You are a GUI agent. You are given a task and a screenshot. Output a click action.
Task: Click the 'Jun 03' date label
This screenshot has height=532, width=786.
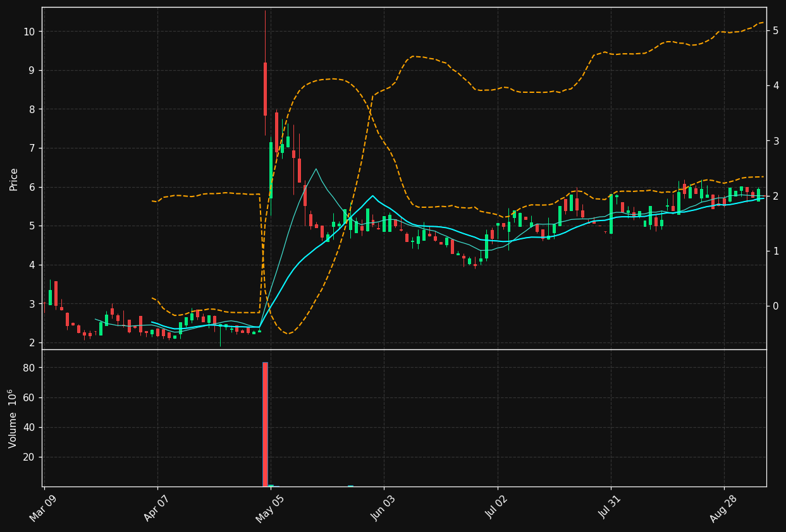(x=384, y=507)
